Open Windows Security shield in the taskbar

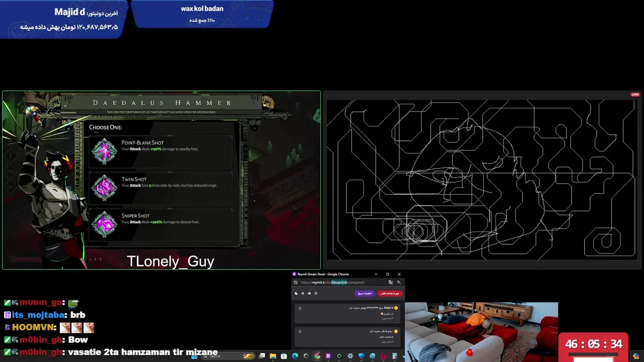pyautogui.click(x=361, y=356)
